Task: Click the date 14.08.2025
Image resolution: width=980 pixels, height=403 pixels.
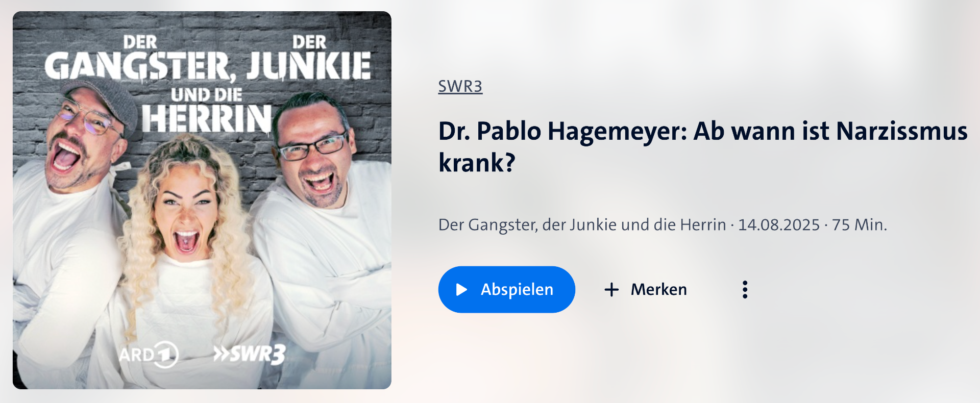Action: coord(779,225)
